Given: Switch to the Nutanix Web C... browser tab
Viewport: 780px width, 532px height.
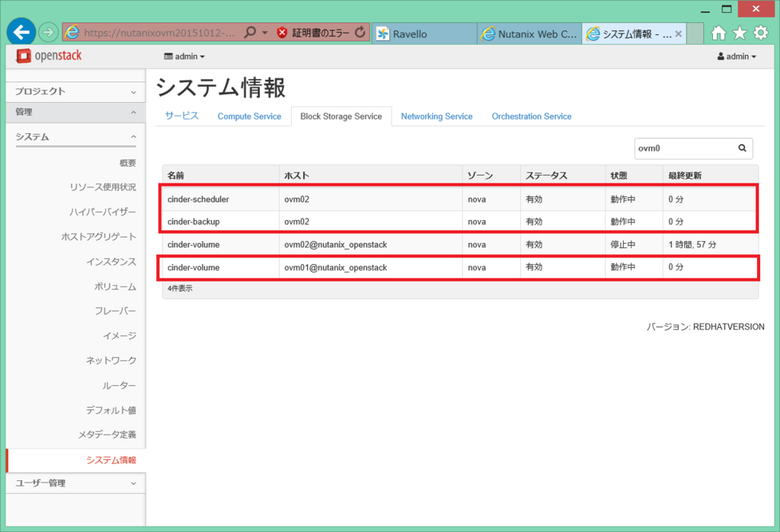Looking at the screenshot, I should click(529, 33).
